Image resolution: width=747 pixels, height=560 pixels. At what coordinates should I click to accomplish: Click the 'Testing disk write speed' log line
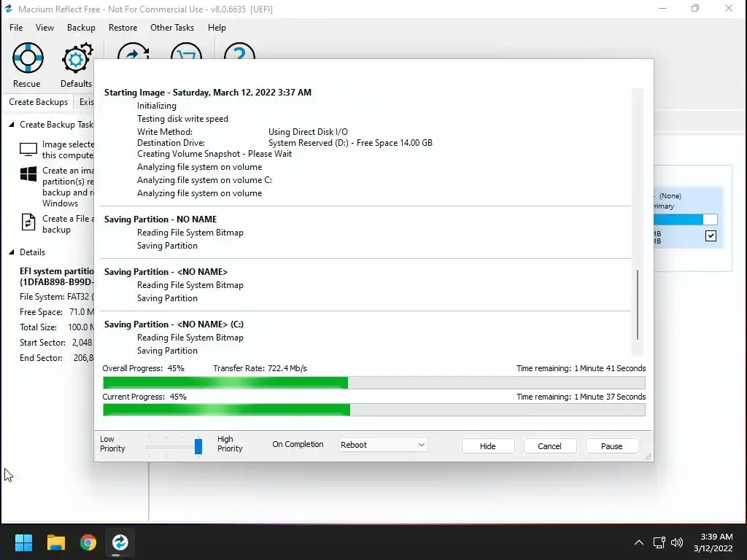(182, 119)
